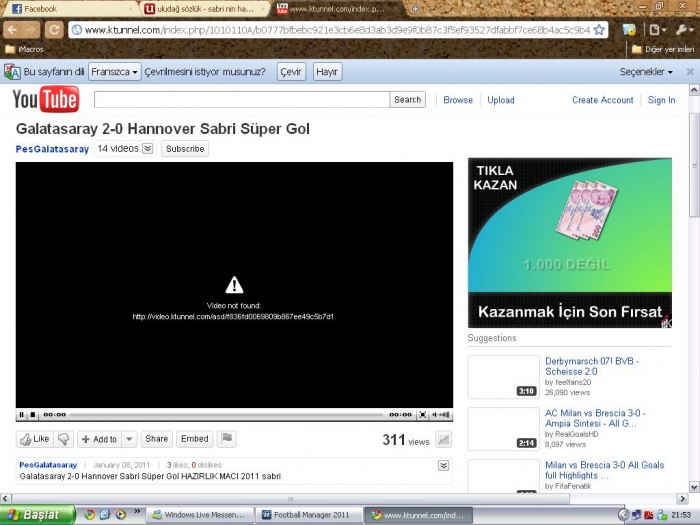Open the Upload link
Viewport: 700px width, 525px height.
pos(500,100)
